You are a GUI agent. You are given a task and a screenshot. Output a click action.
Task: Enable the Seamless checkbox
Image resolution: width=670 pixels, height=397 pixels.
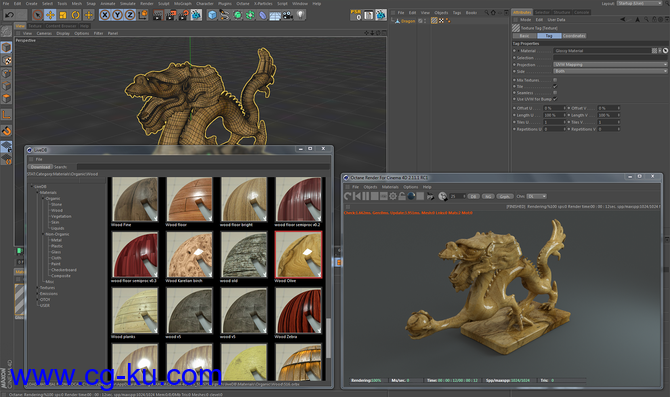click(x=555, y=93)
